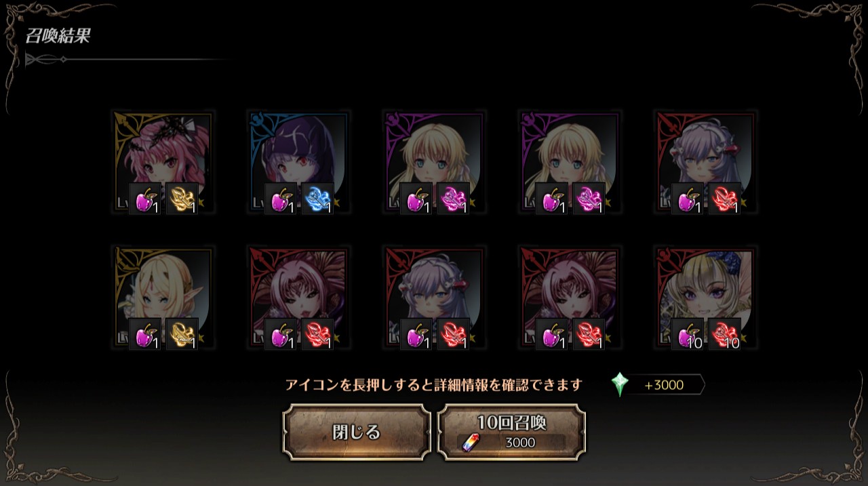
Task: Click the purple apple icon showing count 10
Action: click(x=688, y=334)
